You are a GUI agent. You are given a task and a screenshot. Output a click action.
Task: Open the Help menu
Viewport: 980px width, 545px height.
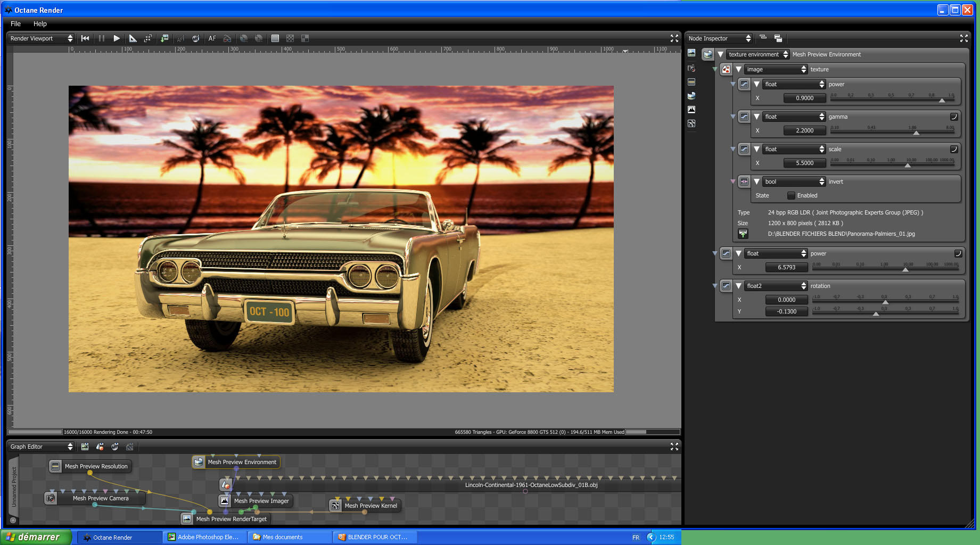40,23
